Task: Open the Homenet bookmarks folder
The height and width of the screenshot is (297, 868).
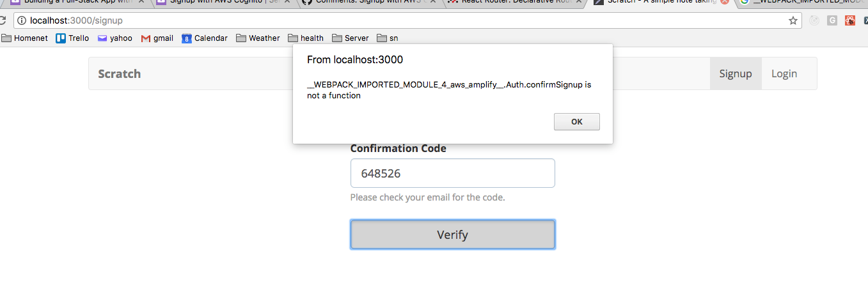Action: (x=25, y=38)
